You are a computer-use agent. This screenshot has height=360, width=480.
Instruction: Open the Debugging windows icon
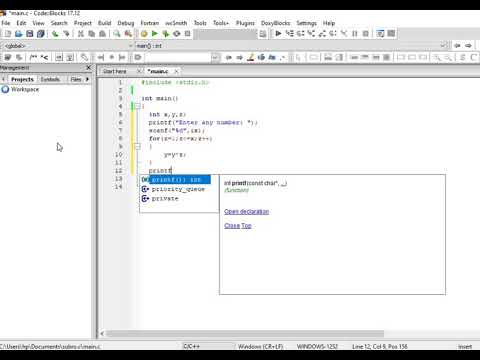[x=380, y=33]
